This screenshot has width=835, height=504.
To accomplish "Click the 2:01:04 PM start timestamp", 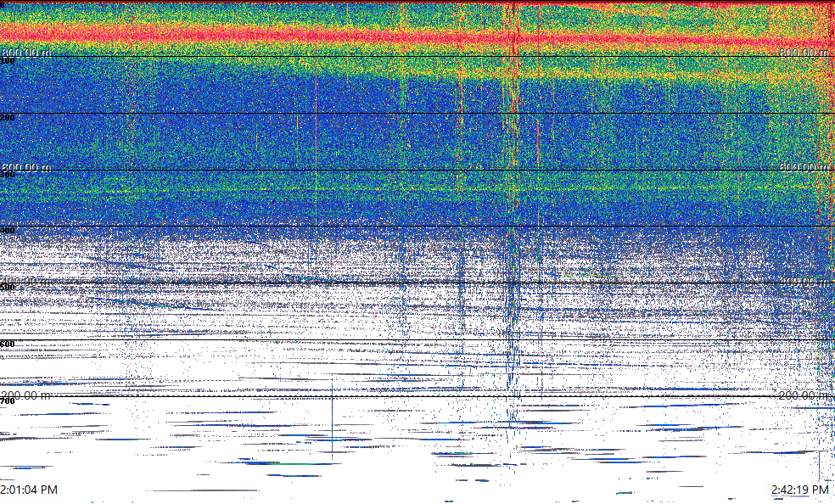I will [29, 490].
